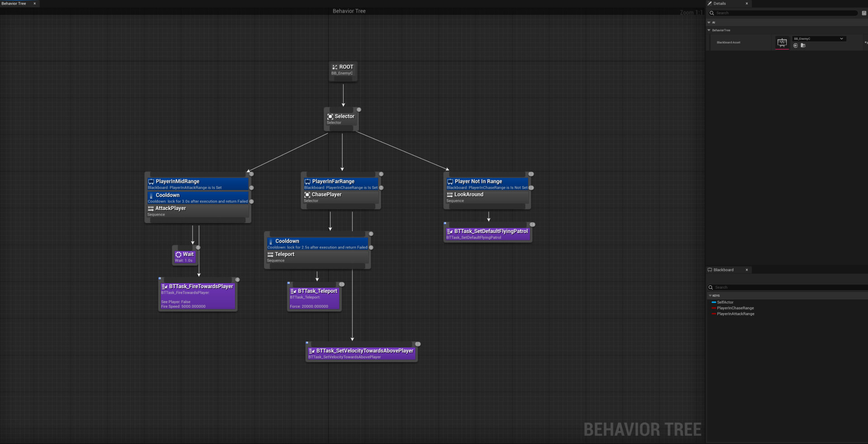Screen dimensions: 868x444
Task: Close the Behavior Tree tab
Action: pos(35,4)
